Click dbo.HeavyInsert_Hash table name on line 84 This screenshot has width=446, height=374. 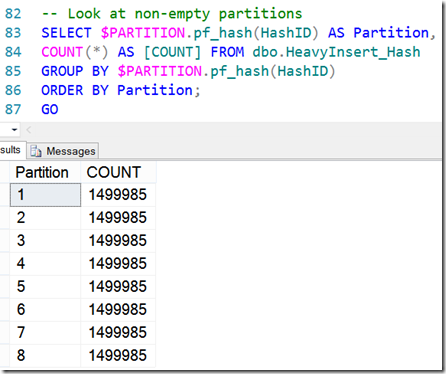tap(336, 52)
